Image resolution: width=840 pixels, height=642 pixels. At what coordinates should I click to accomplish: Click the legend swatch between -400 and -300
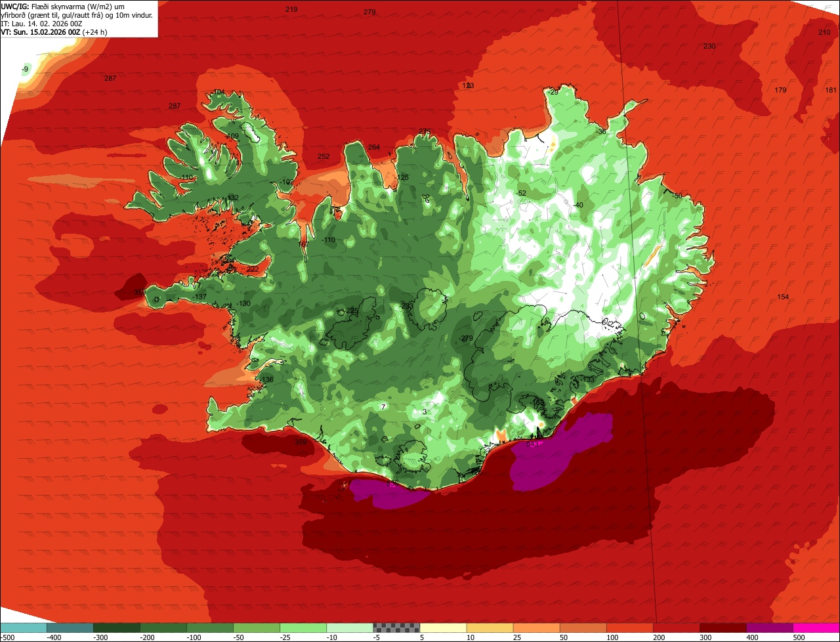point(70,628)
